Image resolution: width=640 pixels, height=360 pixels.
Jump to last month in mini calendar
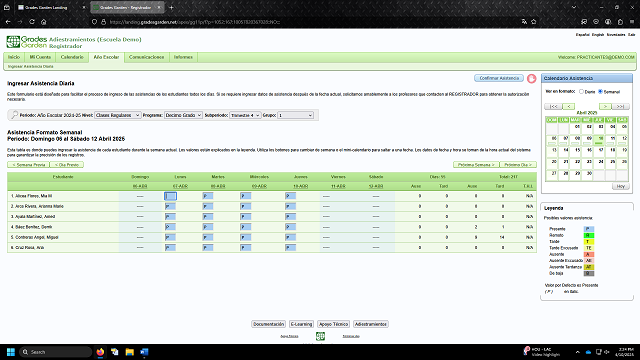click(620, 107)
